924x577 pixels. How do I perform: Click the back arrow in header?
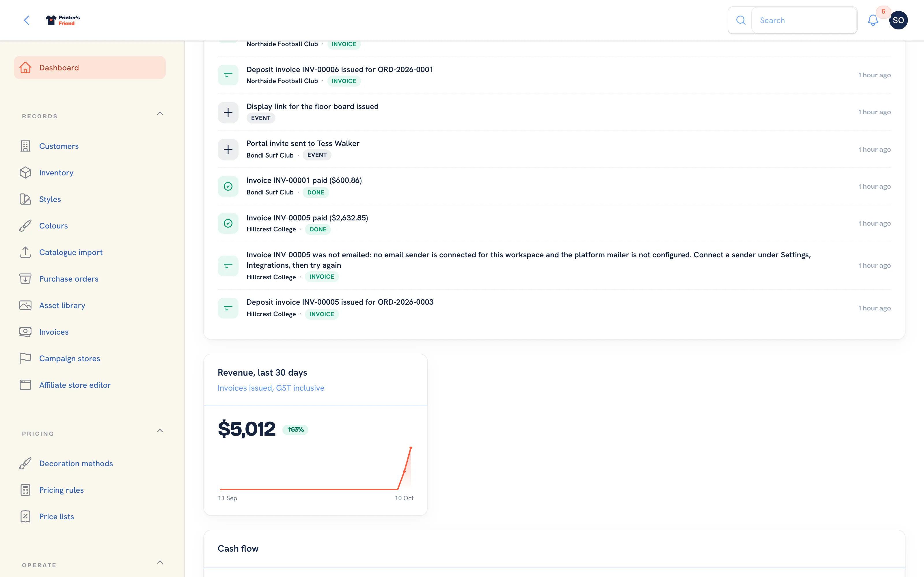click(x=27, y=20)
